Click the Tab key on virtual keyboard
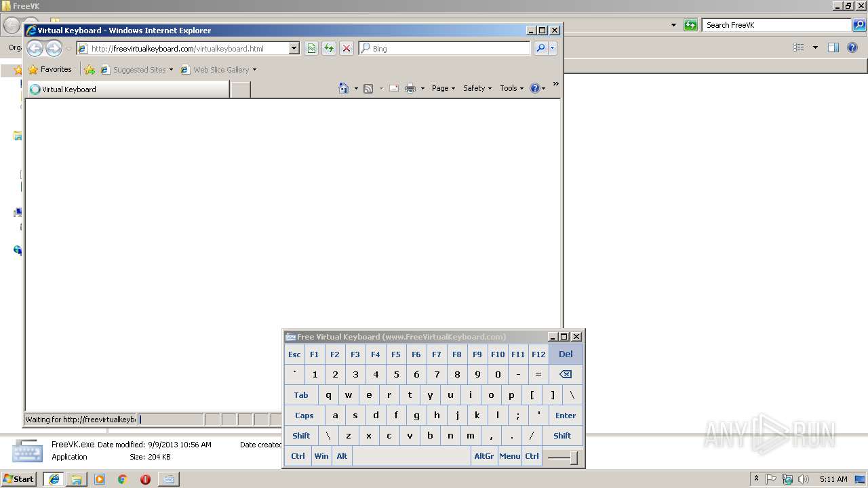 [x=301, y=395]
